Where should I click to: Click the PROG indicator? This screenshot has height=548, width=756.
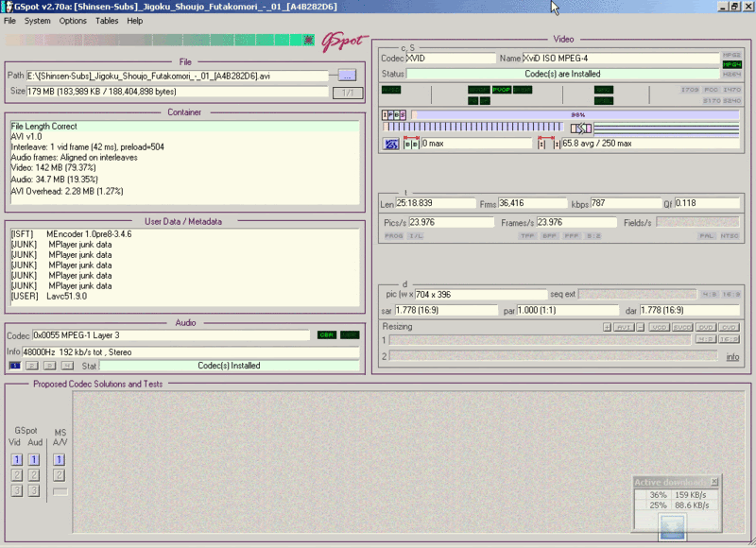tap(394, 235)
